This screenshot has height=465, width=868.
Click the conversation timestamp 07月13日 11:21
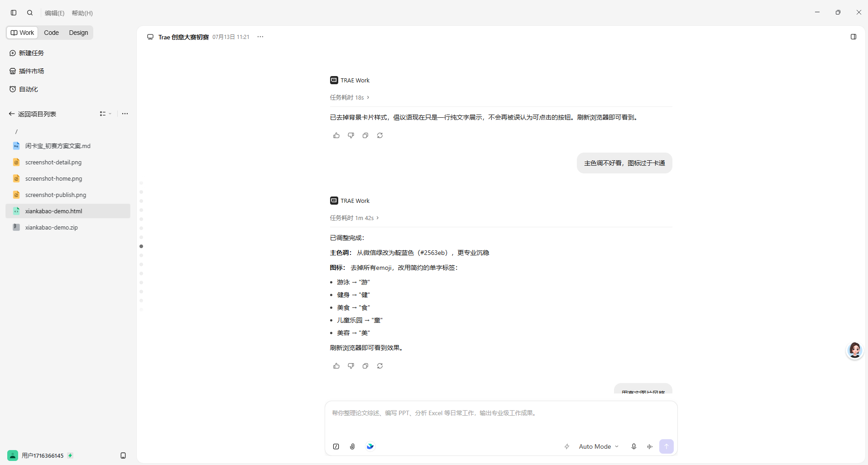[x=231, y=37]
